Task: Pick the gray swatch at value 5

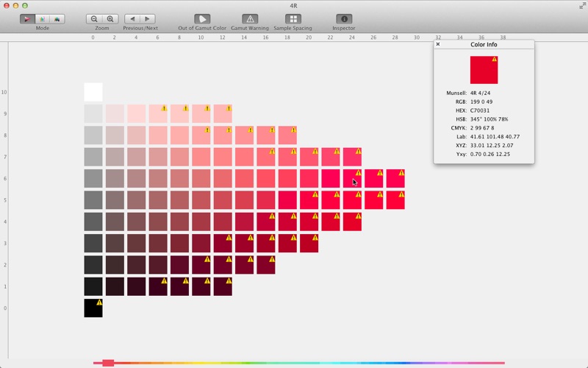Action: [x=93, y=200]
